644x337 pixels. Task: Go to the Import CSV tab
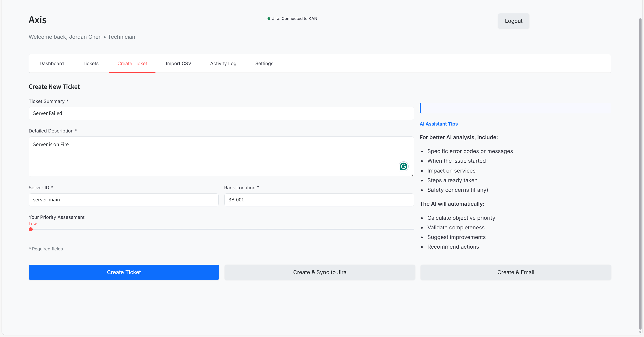click(178, 64)
